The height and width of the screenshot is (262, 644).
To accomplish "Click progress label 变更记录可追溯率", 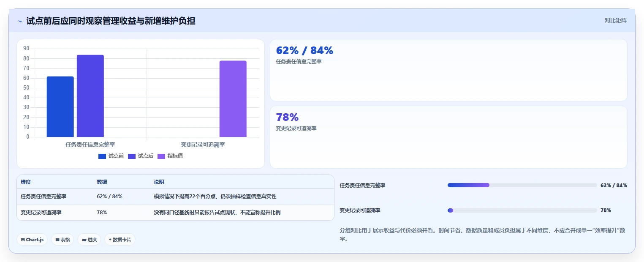I will click(360, 210).
